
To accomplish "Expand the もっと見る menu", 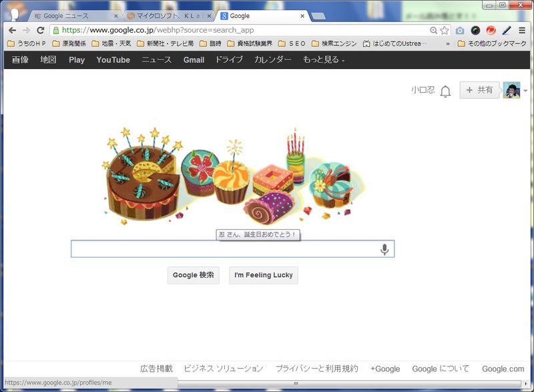I will (324, 60).
